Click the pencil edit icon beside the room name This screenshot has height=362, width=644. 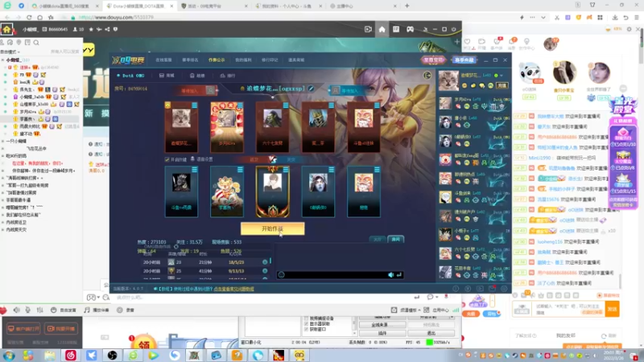pyautogui.click(x=311, y=88)
